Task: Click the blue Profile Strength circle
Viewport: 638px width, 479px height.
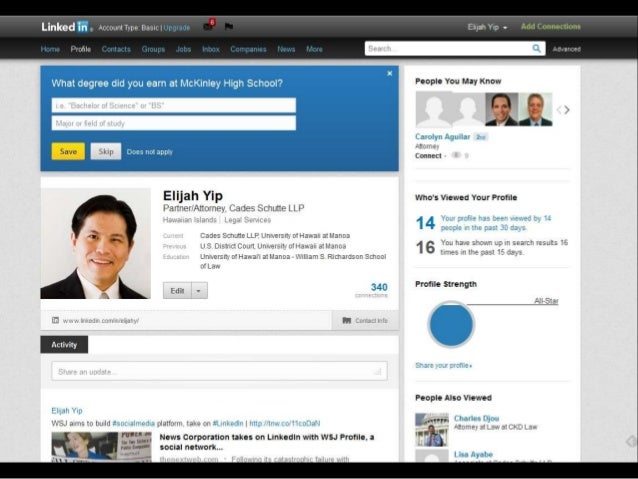Action: click(x=451, y=324)
